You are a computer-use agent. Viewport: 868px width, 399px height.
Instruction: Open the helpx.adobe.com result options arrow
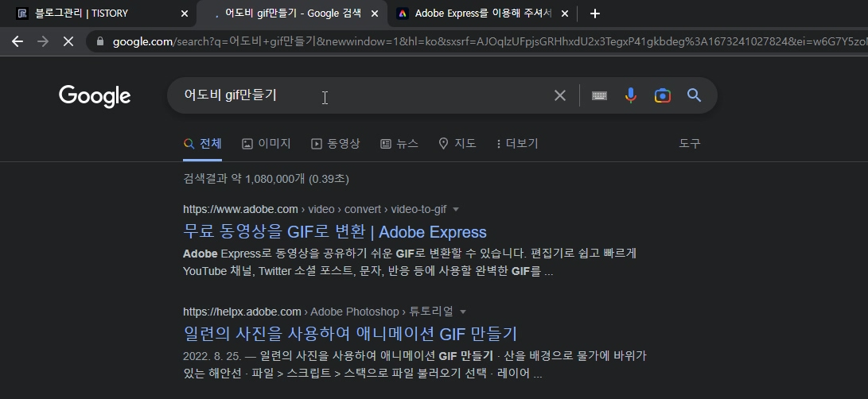(463, 312)
